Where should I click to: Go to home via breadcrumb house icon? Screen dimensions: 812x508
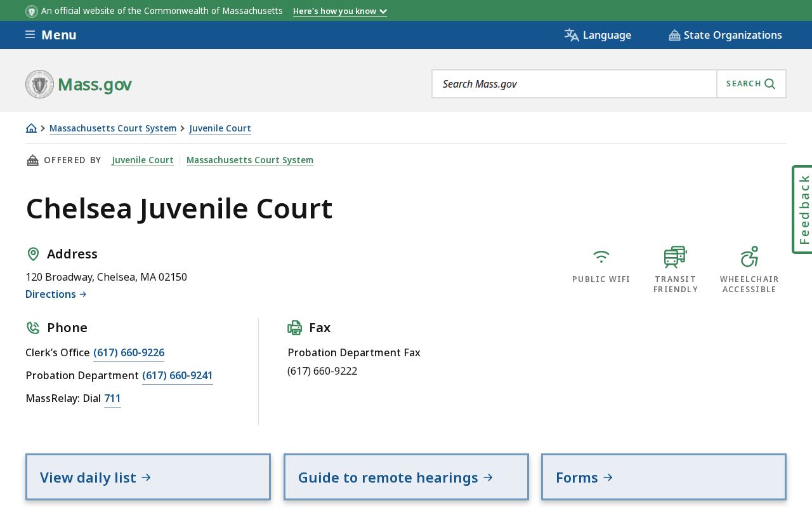[x=31, y=128]
